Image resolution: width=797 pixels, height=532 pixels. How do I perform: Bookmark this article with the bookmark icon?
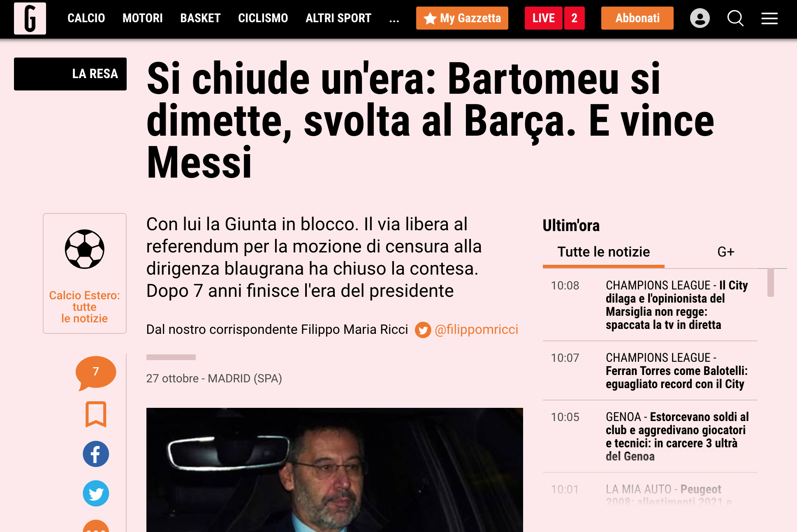click(96, 414)
